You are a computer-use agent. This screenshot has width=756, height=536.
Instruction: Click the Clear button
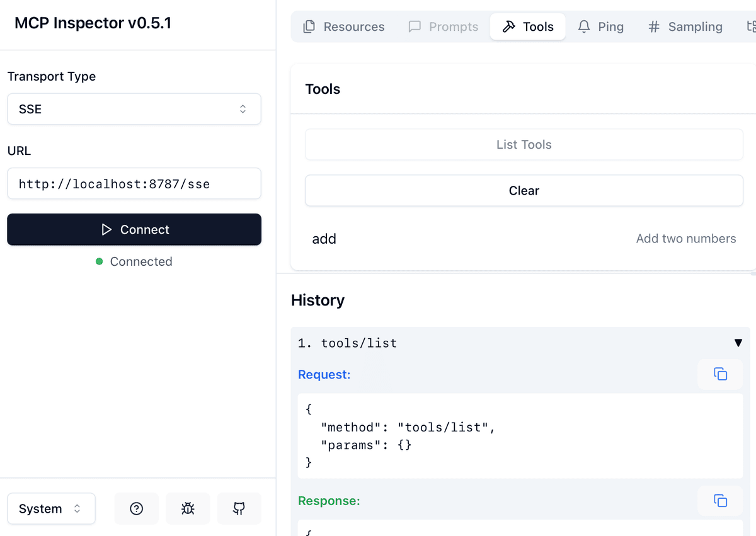coord(524,190)
